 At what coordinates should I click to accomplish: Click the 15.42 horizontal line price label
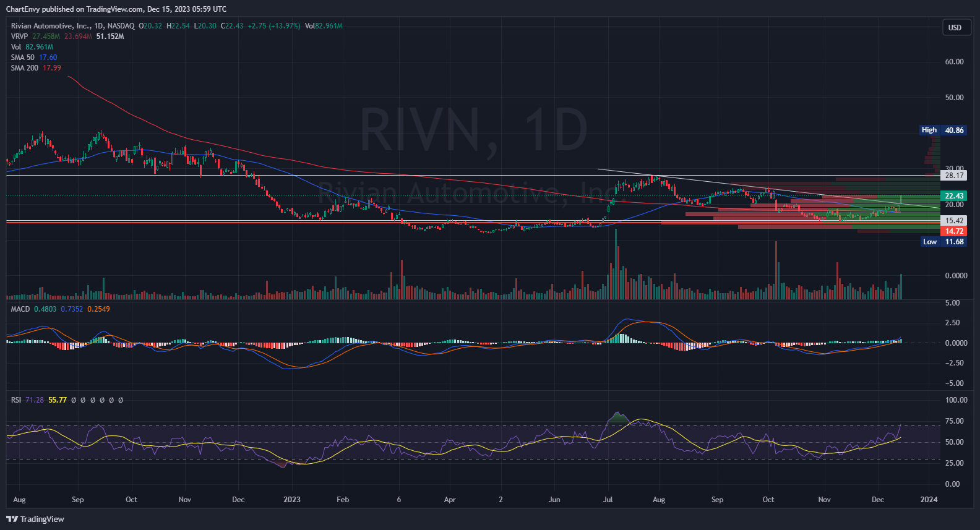954,221
